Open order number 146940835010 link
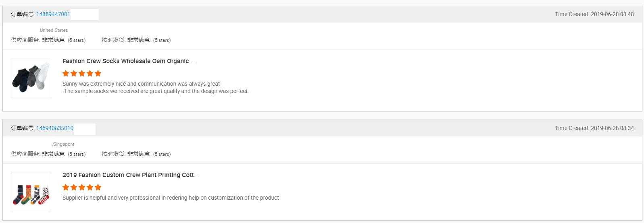The height and width of the screenshot is (223, 644). click(x=55, y=128)
